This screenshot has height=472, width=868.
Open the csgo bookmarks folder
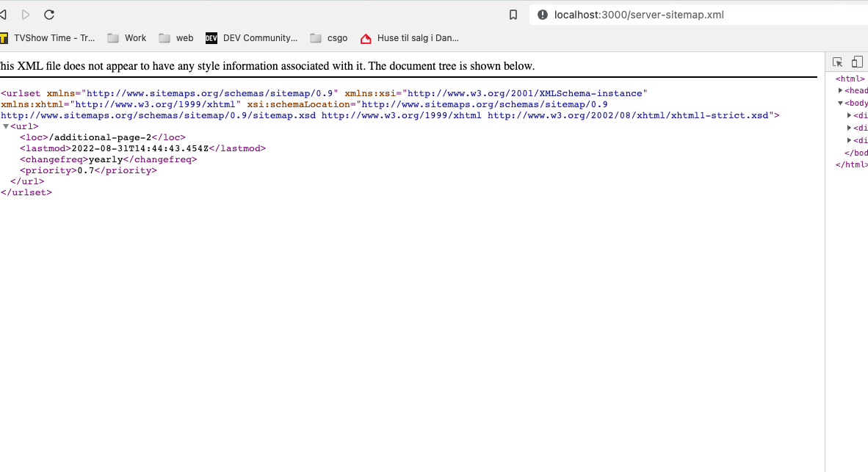[329, 38]
